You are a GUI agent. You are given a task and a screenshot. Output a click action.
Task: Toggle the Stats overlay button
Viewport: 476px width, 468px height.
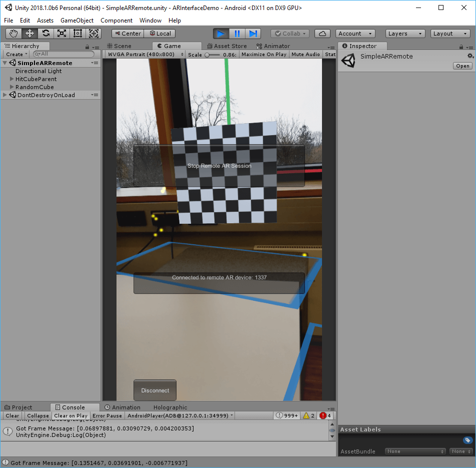(329, 55)
